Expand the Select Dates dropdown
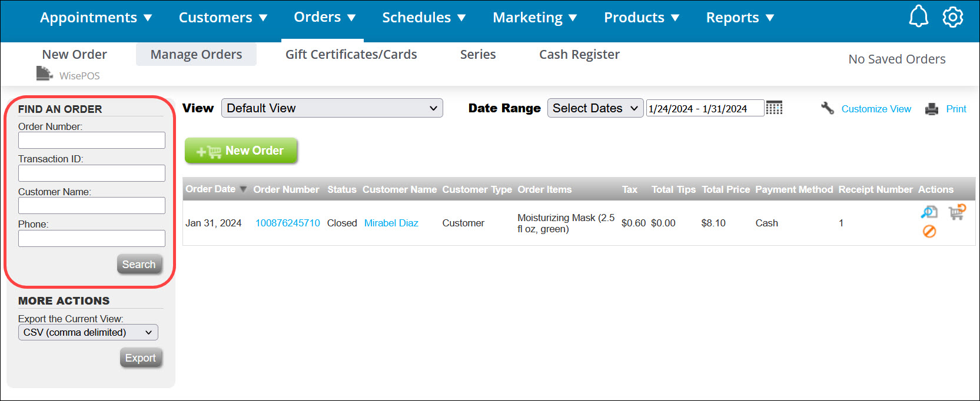This screenshot has width=980, height=401. tap(595, 108)
